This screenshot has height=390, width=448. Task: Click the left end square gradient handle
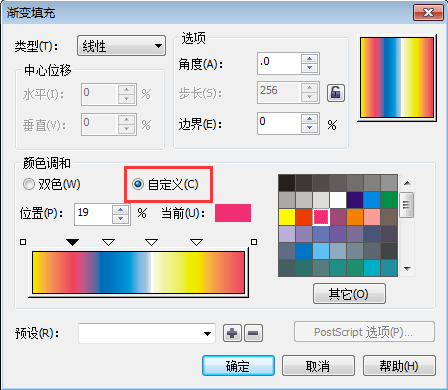tap(23, 242)
